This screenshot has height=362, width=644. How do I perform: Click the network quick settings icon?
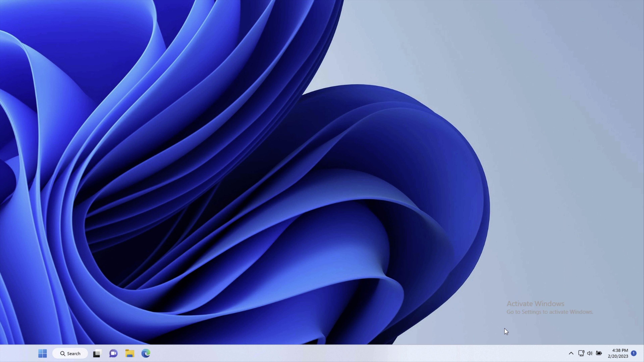(x=581, y=353)
